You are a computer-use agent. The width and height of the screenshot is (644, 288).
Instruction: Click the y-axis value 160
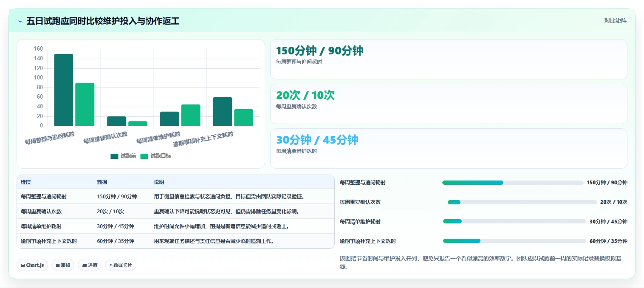(x=39, y=49)
